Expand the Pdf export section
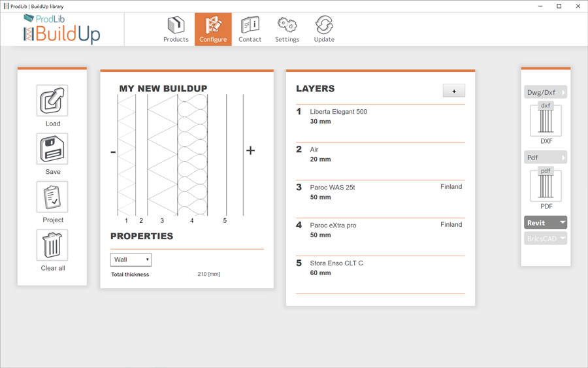Screen dimensions: 588x368 coord(546,158)
